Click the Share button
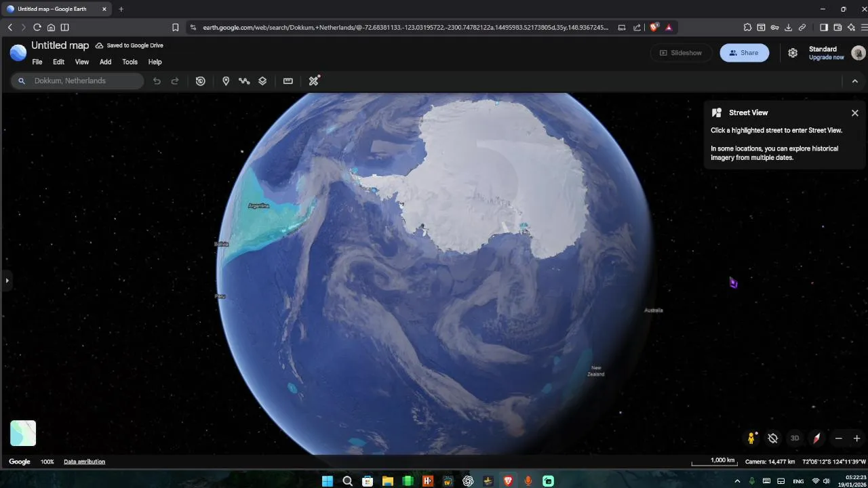The width and height of the screenshot is (868, 488). pos(744,53)
